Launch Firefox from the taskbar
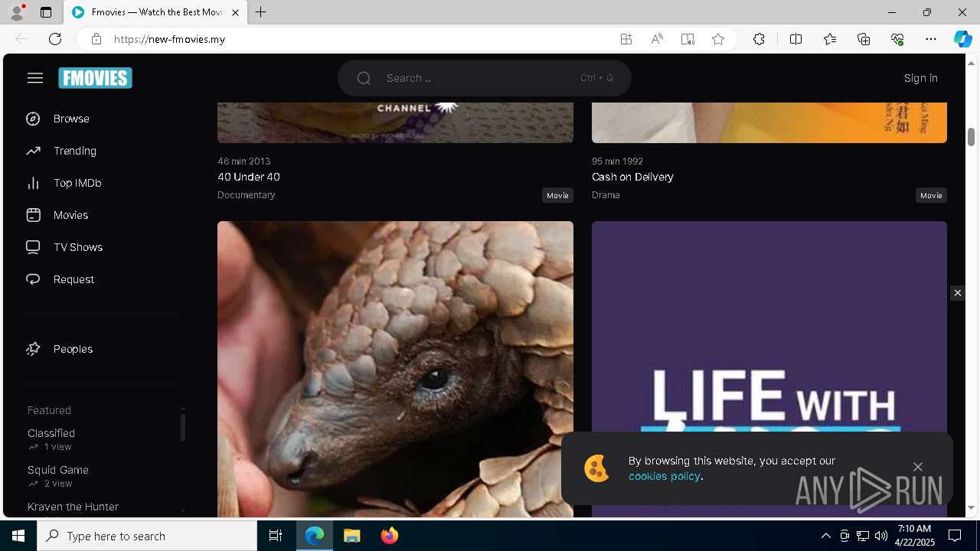The height and width of the screenshot is (551, 980). click(390, 536)
